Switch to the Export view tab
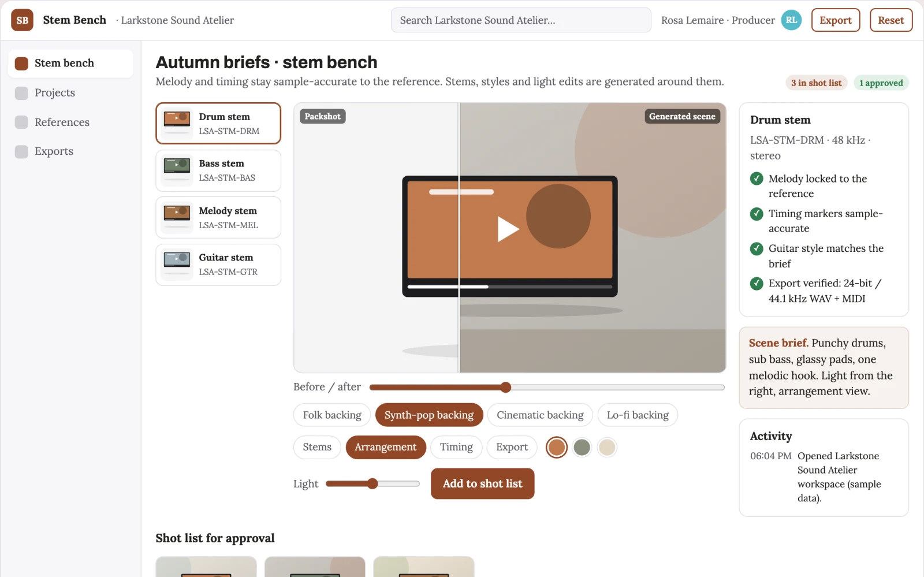 (x=512, y=447)
